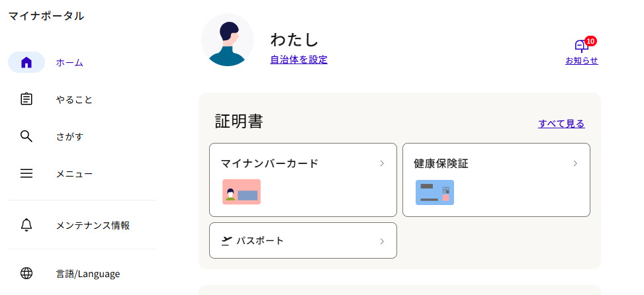Click the わたし profile avatar
Image resolution: width=644 pixels, height=295 pixels.
pyautogui.click(x=227, y=40)
